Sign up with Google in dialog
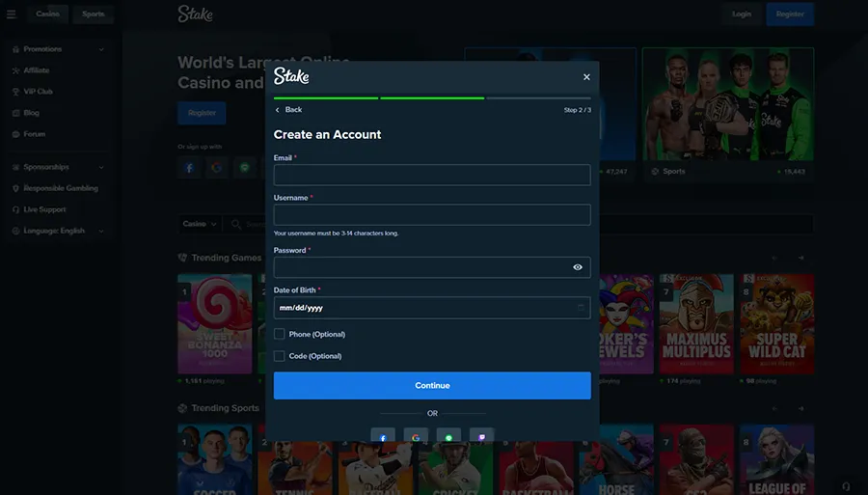Viewport: 868px width, 495px height. 416,434
